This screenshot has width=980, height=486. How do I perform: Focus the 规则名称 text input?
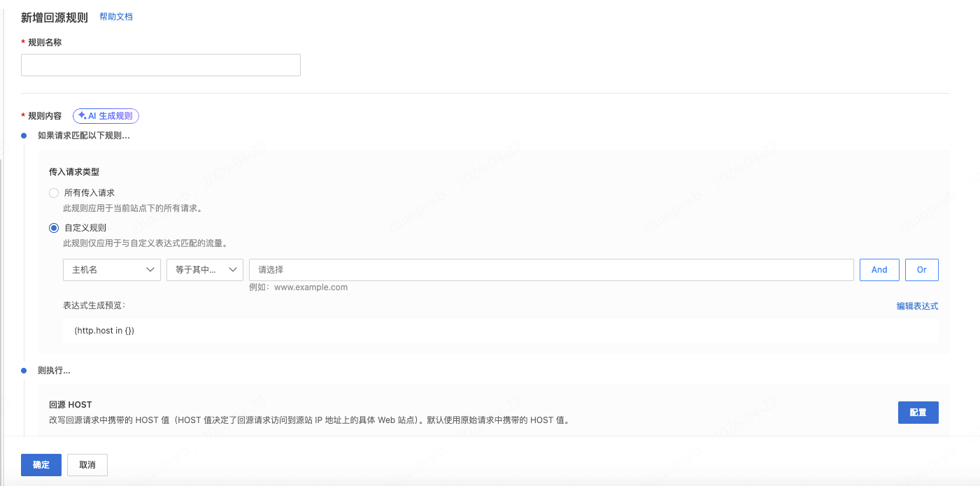click(161, 65)
